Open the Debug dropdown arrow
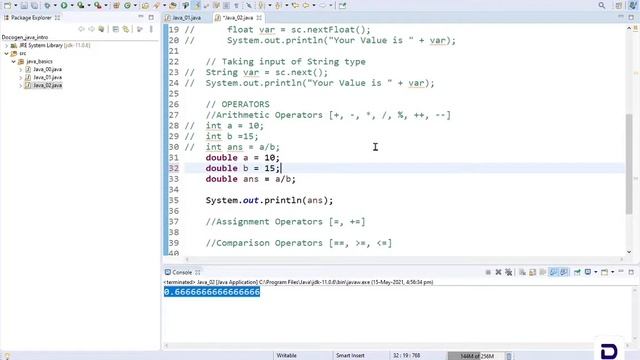 55,6
